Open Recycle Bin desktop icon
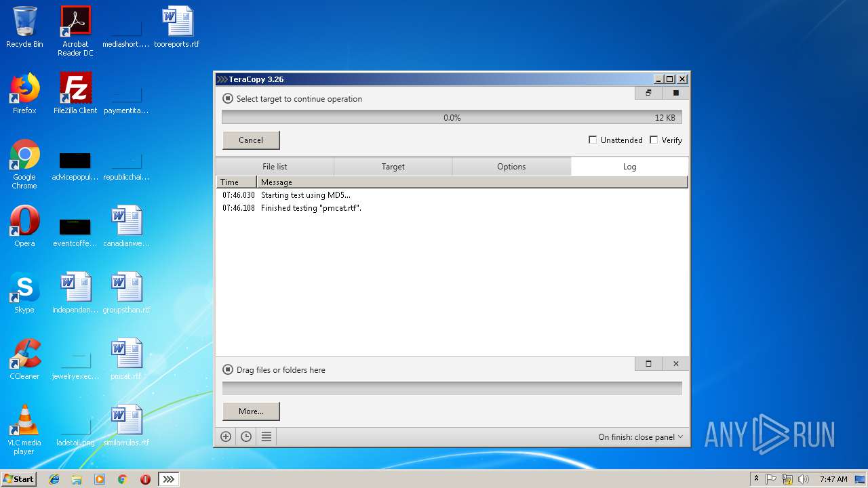This screenshot has width=868, height=488. point(24,27)
